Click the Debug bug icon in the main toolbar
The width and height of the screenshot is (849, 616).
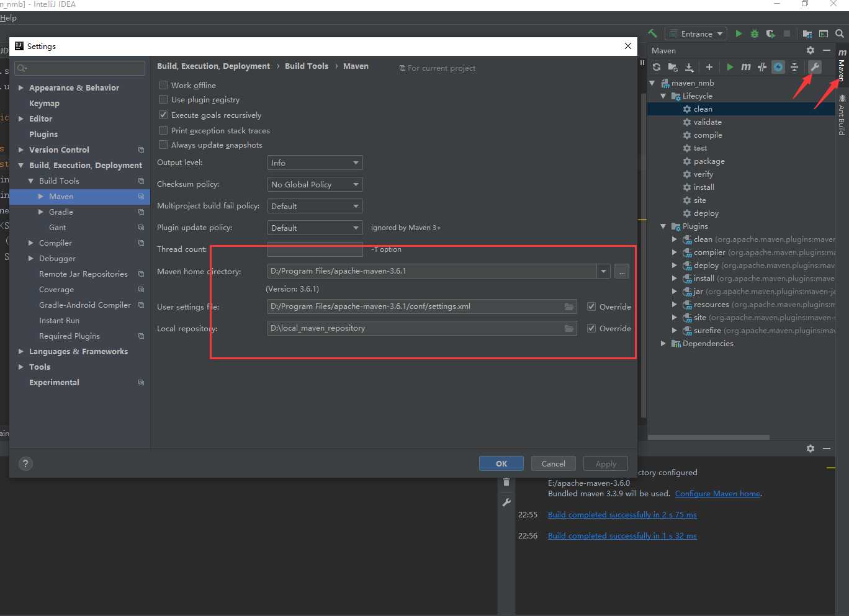[x=755, y=33]
